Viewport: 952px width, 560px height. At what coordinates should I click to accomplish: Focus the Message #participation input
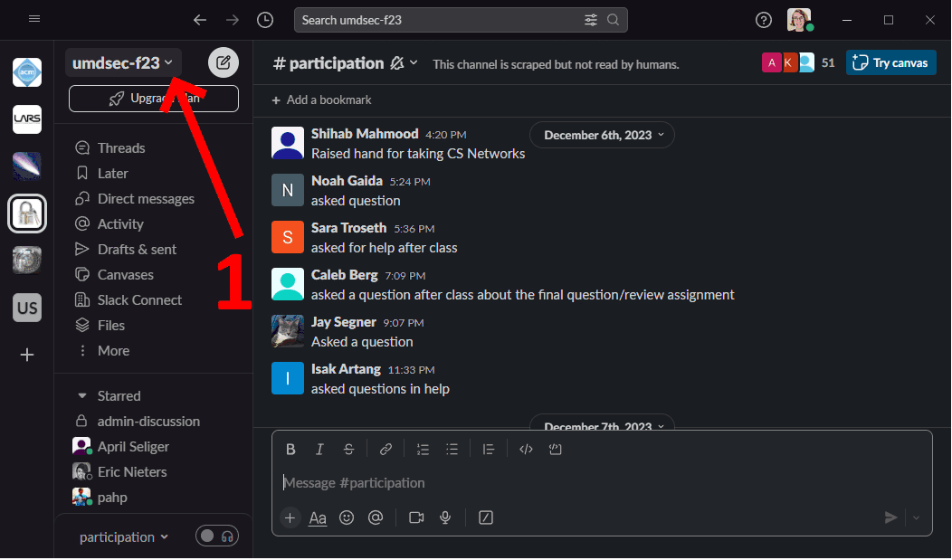tap(602, 483)
